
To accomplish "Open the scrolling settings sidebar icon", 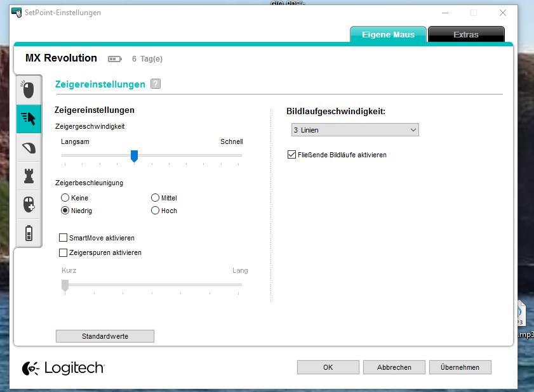I will coord(29,148).
